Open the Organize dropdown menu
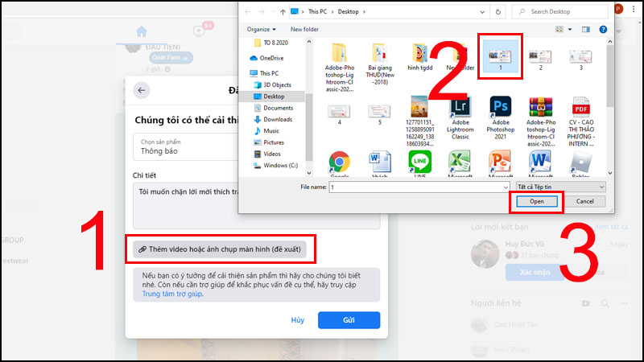Image resolution: width=644 pixels, height=362 pixels. coord(261,29)
